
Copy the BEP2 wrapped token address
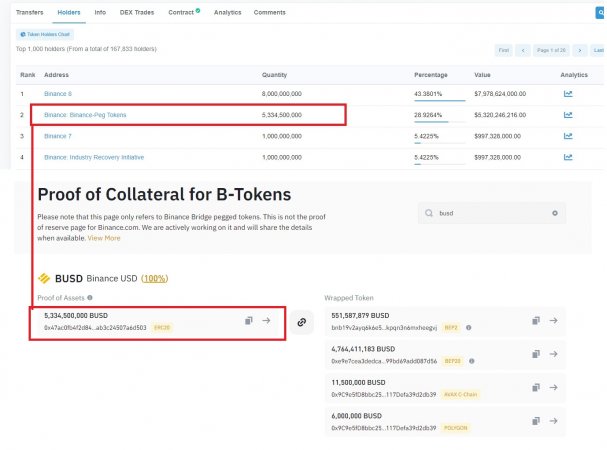click(536, 321)
